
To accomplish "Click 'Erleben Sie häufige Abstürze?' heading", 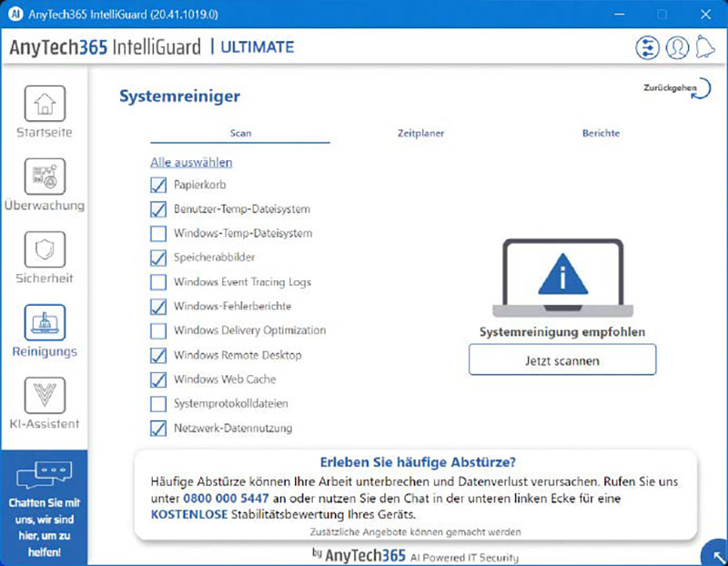I will coord(418,462).
